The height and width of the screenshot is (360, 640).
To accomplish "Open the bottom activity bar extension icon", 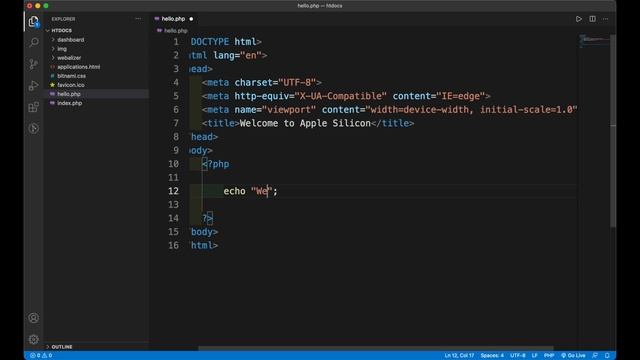I will click(x=34, y=129).
